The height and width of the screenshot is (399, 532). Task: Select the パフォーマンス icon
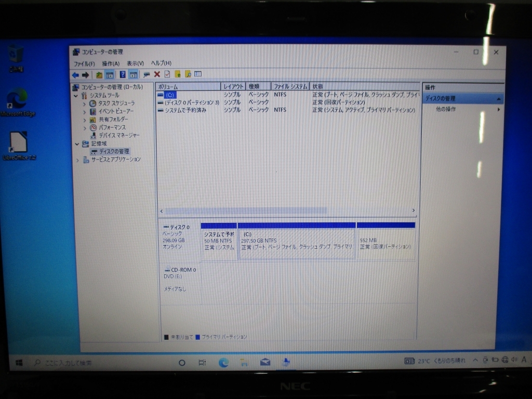[x=93, y=128]
